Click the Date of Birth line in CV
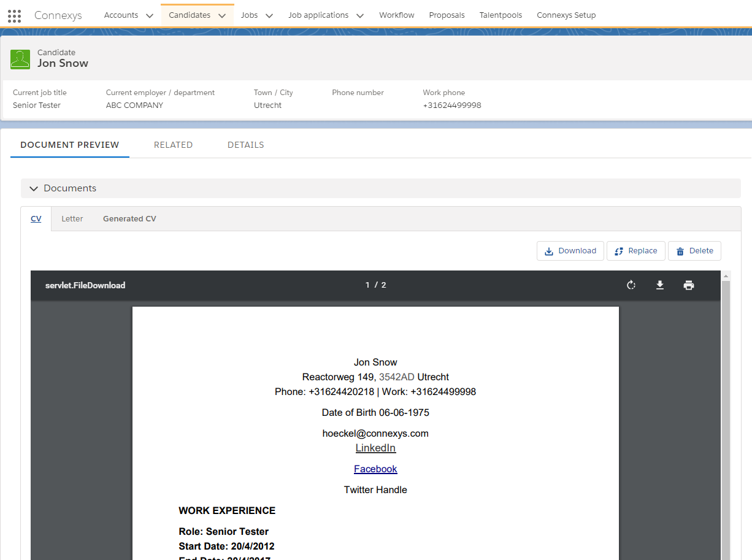The width and height of the screenshot is (752, 560). [375, 413]
